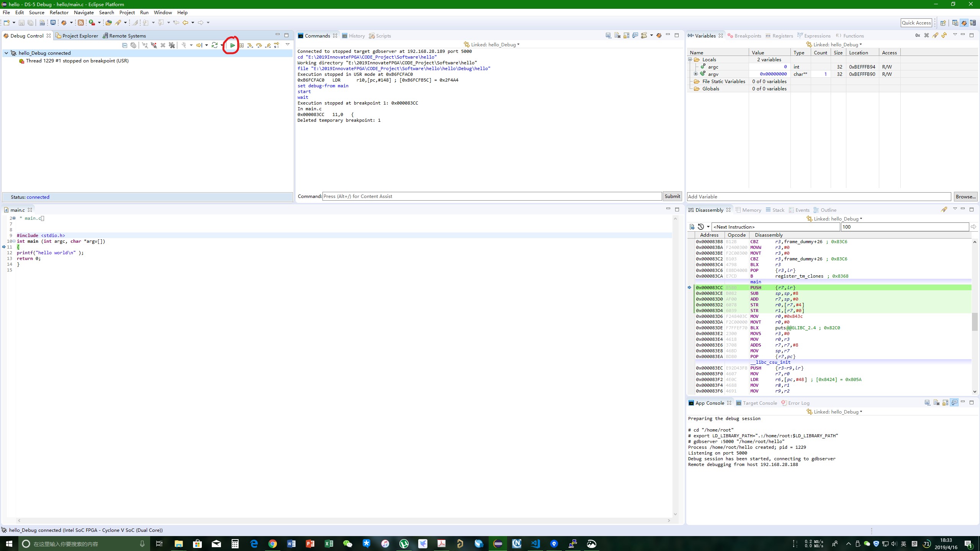Click the Browse... button
Image resolution: width=980 pixels, height=551 pixels.
(965, 196)
